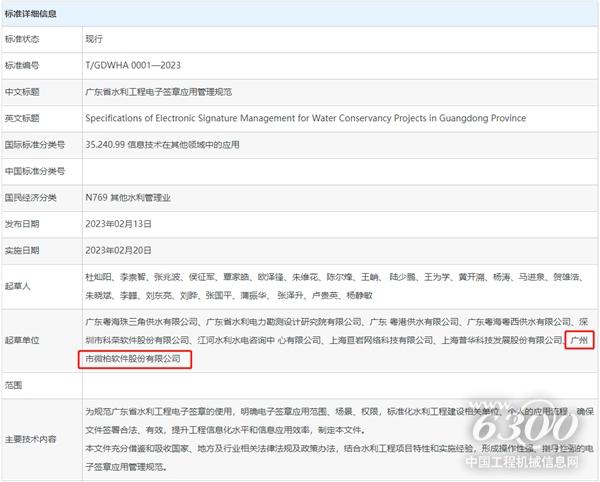Click the Chinese title 广东省水利工程电子签章应用管理规范
600x482 pixels.
point(159,92)
